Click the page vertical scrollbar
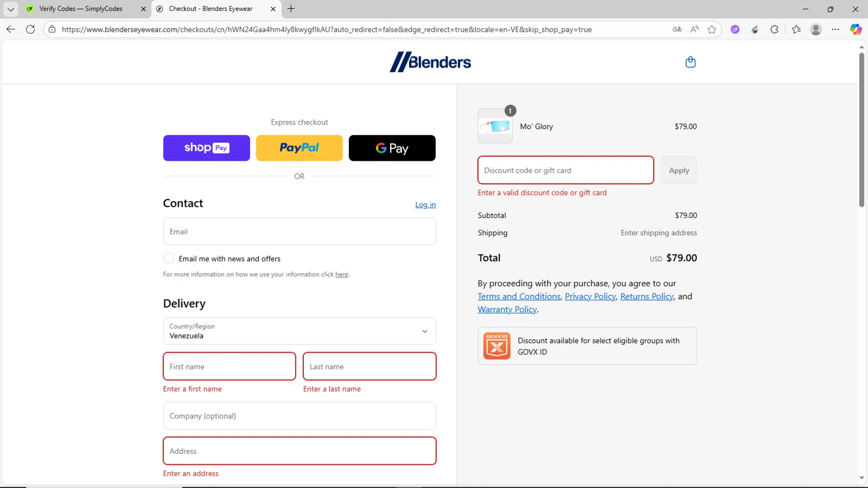 (862, 130)
